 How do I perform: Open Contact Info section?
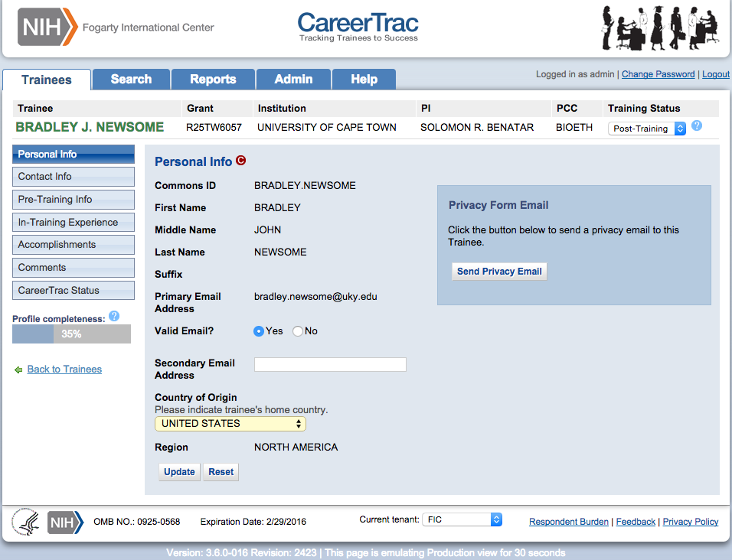coord(74,177)
